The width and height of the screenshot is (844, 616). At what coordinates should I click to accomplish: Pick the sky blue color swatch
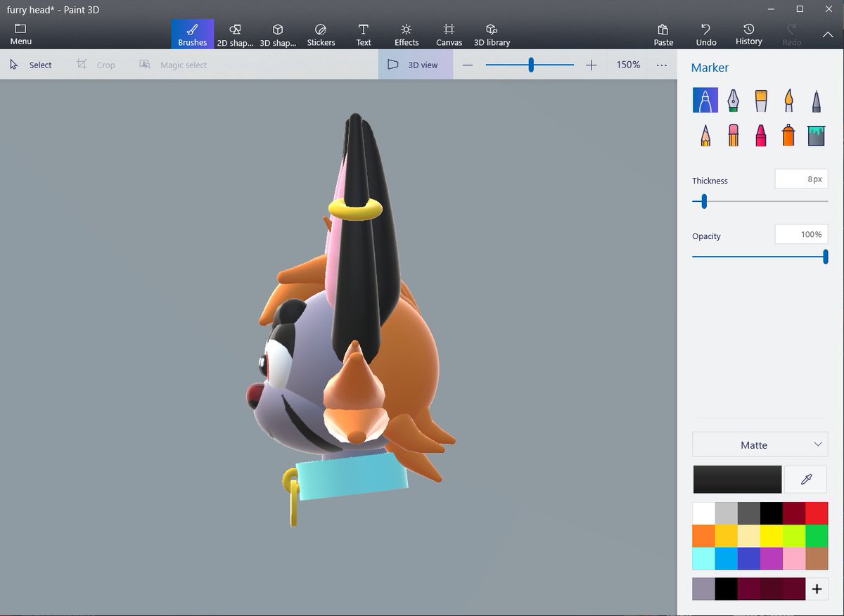click(726, 558)
